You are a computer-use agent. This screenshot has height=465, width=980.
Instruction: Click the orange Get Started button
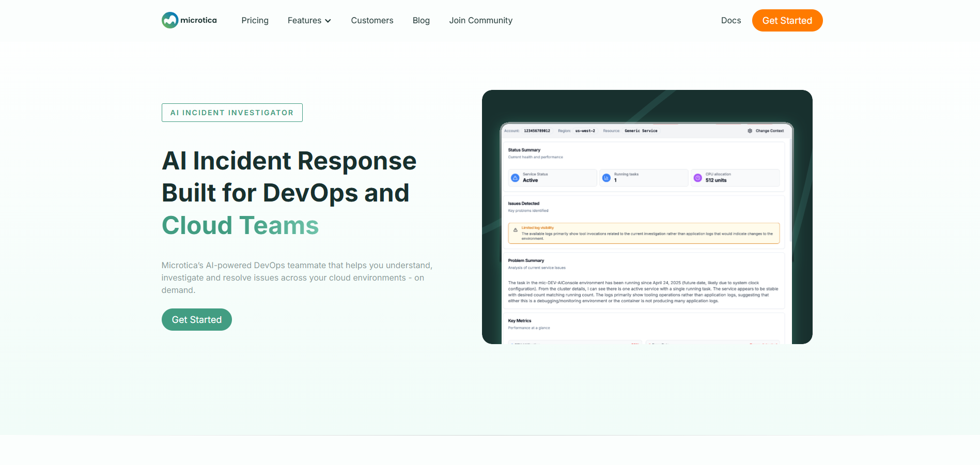pyautogui.click(x=787, y=20)
